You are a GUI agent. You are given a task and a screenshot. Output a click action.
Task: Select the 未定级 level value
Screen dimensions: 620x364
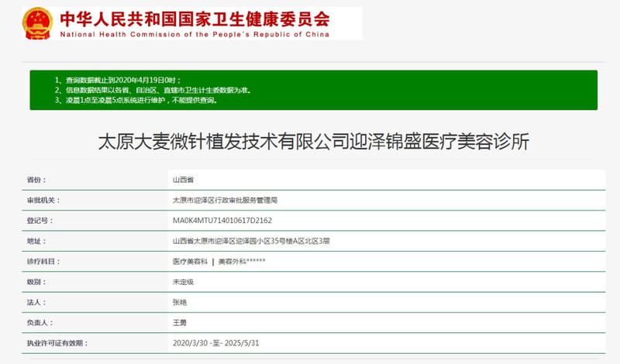click(184, 282)
